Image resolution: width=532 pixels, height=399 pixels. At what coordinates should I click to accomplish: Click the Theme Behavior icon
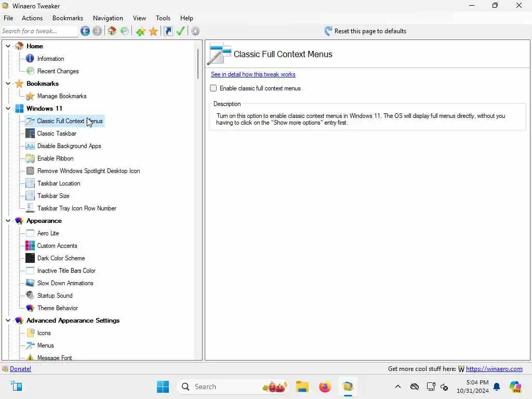point(30,308)
